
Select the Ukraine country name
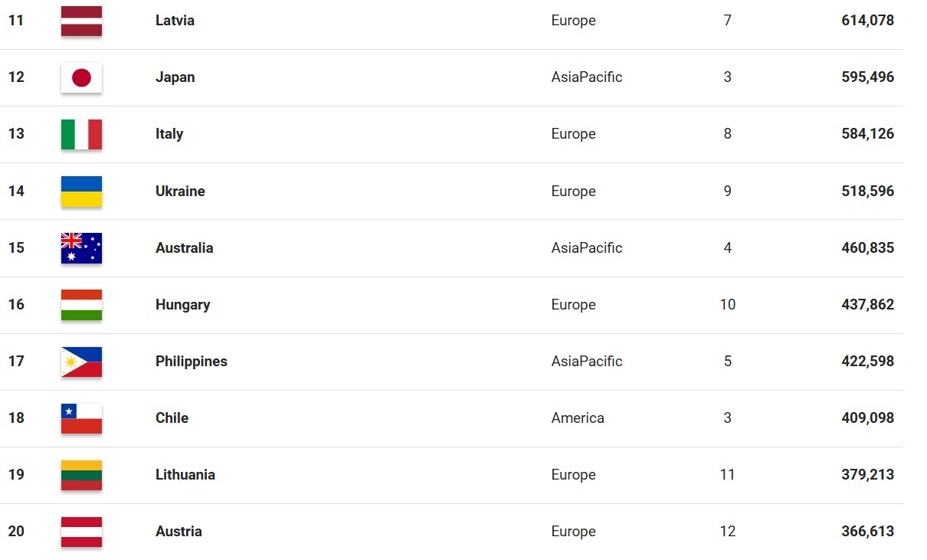pyautogui.click(x=180, y=191)
